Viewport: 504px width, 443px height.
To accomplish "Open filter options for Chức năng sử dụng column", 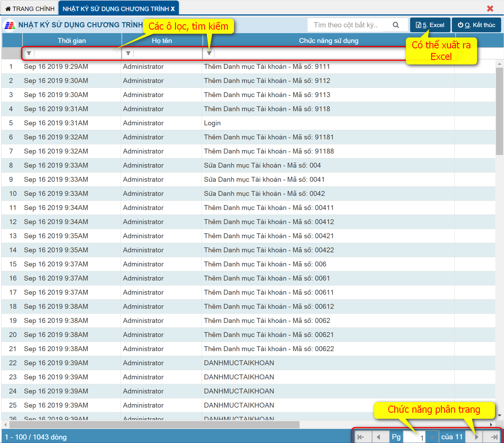I will tap(209, 53).
